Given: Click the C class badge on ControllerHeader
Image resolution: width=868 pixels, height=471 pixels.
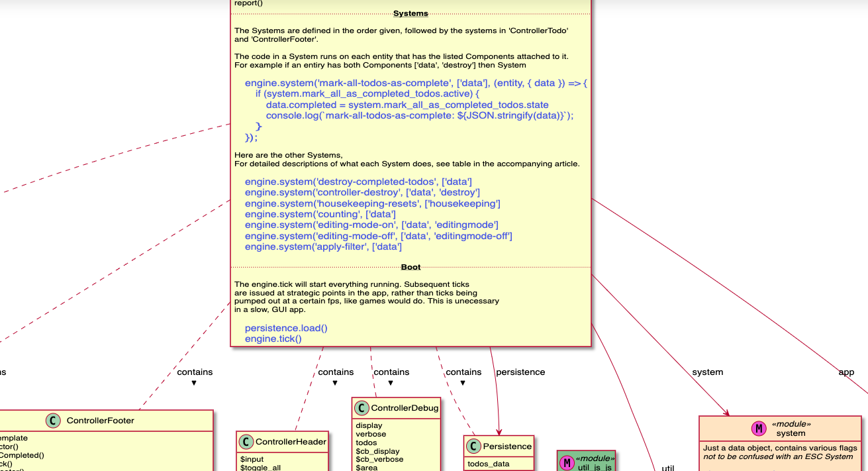Looking at the screenshot, I should (x=246, y=442).
